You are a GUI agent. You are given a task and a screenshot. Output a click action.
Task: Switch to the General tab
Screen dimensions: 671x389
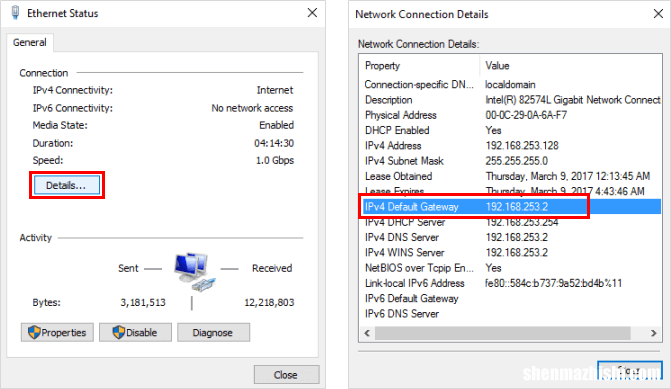pos(30,42)
